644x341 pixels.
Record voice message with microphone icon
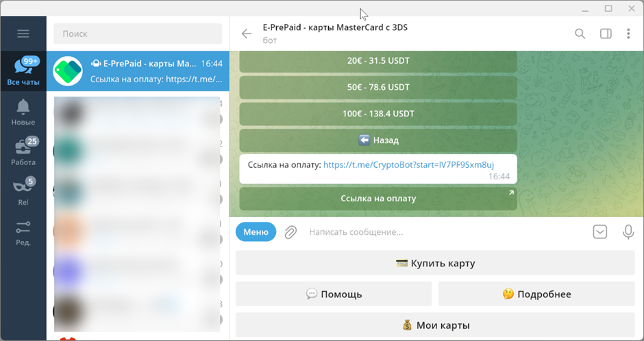628,232
